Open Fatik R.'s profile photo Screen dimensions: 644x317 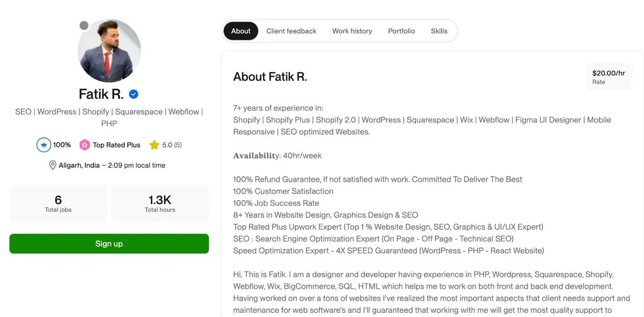[x=109, y=51]
